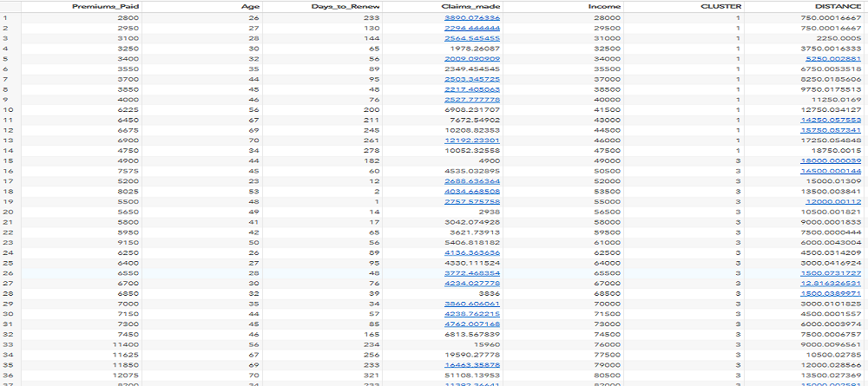This screenshot has height=386, width=868.
Task: Open the DISTANCE link 1500.0389971
Action: click(x=831, y=292)
